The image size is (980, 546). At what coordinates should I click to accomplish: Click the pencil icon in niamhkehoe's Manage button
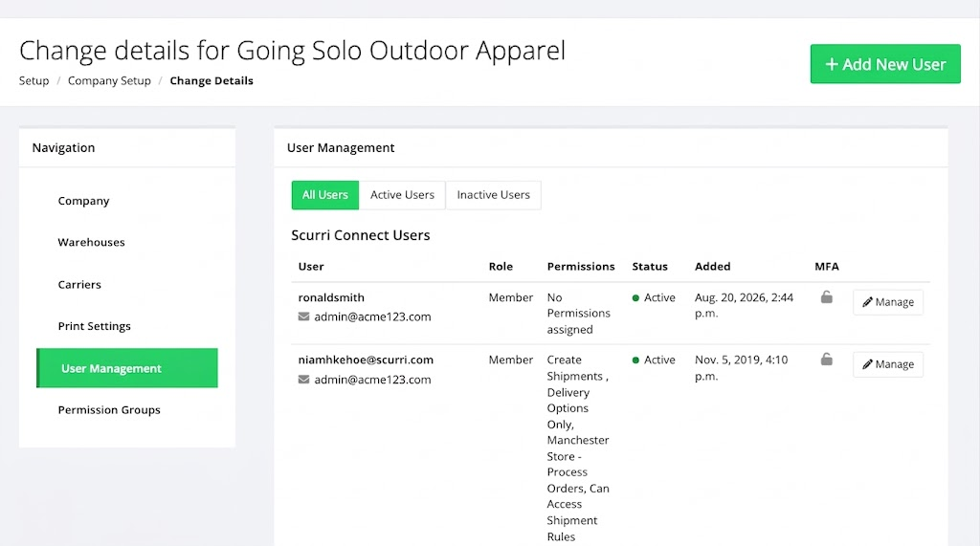coord(867,364)
